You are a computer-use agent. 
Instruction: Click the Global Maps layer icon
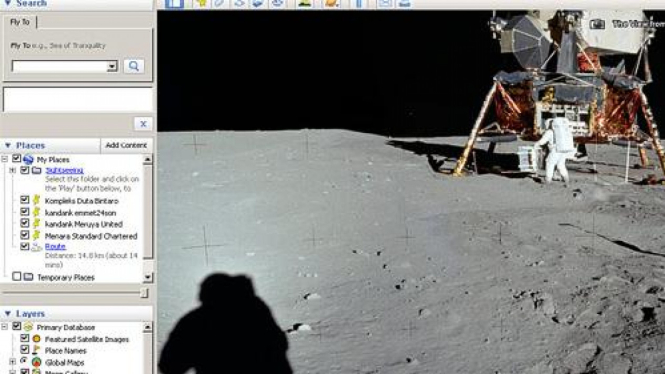37,362
